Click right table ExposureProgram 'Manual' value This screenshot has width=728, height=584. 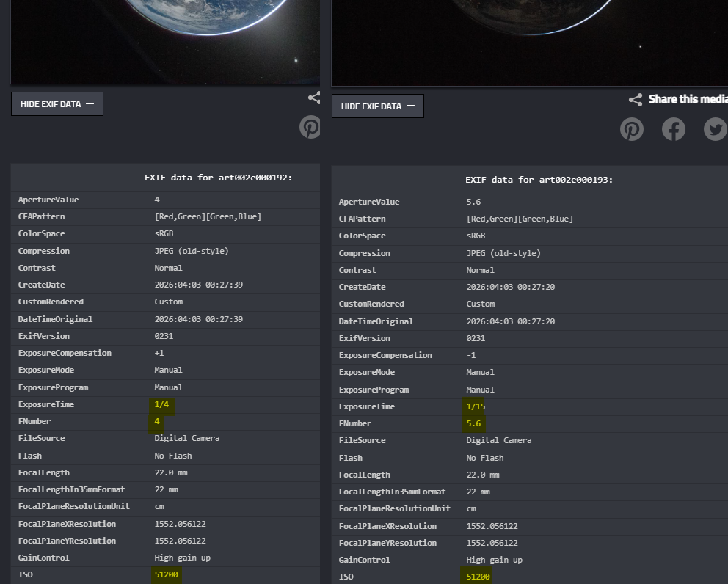[x=481, y=390]
